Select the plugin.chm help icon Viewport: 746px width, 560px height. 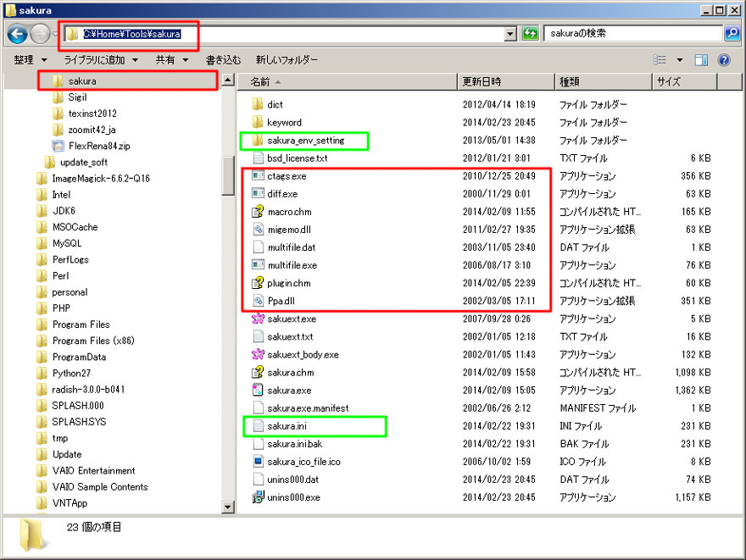tap(258, 283)
